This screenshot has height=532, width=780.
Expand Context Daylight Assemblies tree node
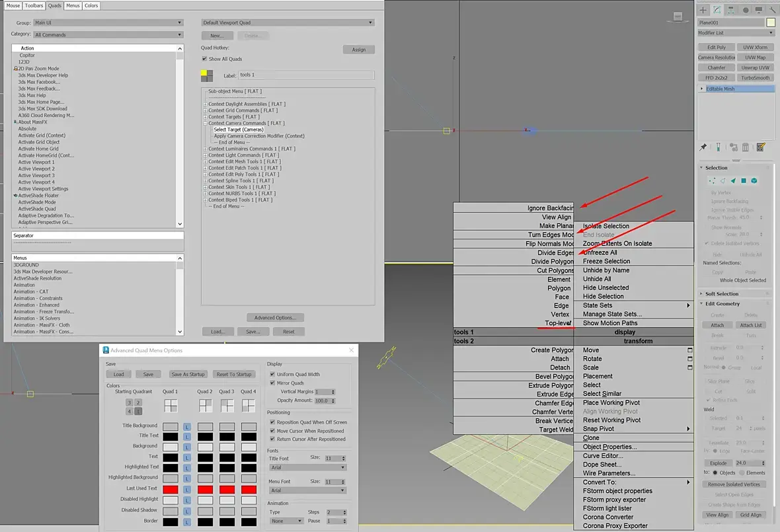(205, 104)
